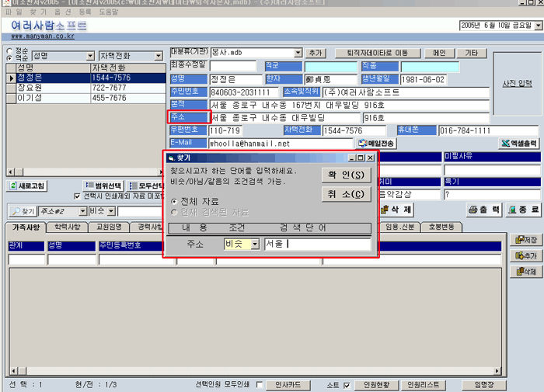This screenshot has width=544, height=392.
Task: Open the date picker dropdown at top right
Action: 537,26
